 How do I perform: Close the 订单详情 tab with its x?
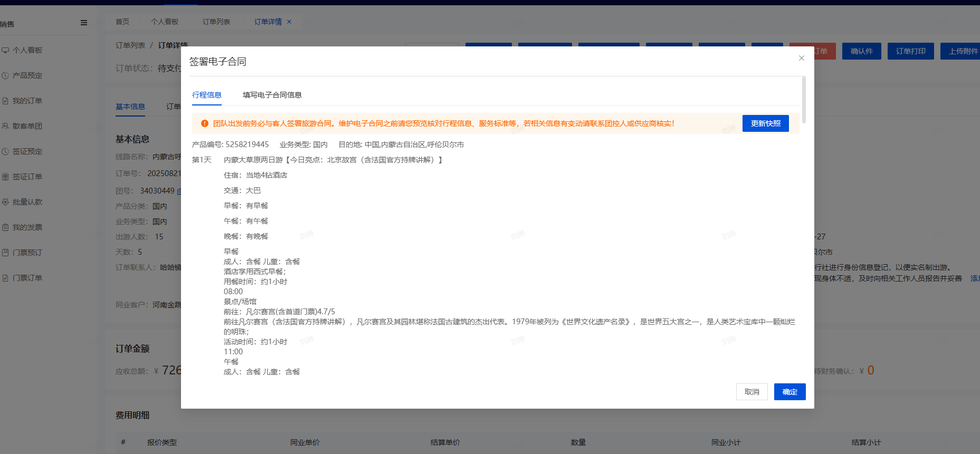click(x=289, y=22)
